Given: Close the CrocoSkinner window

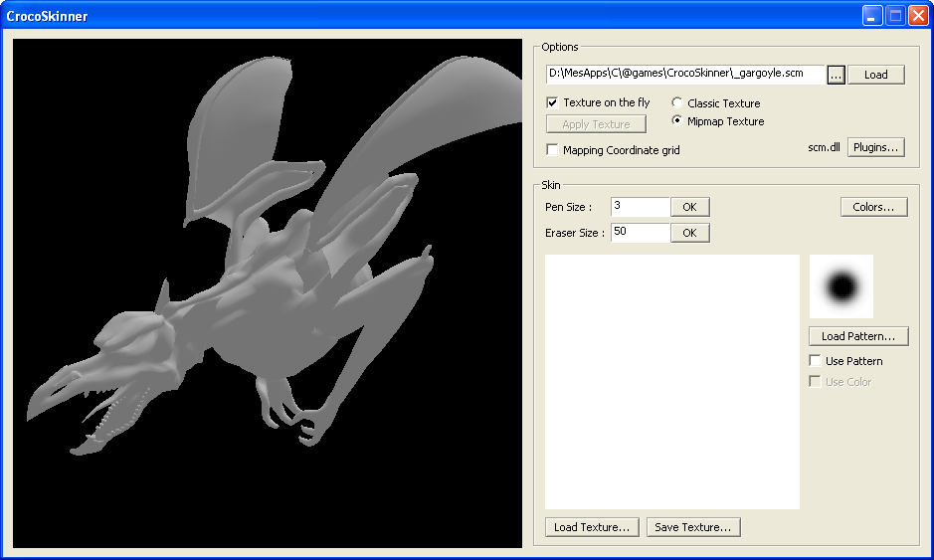Looking at the screenshot, I should tap(918, 16).
